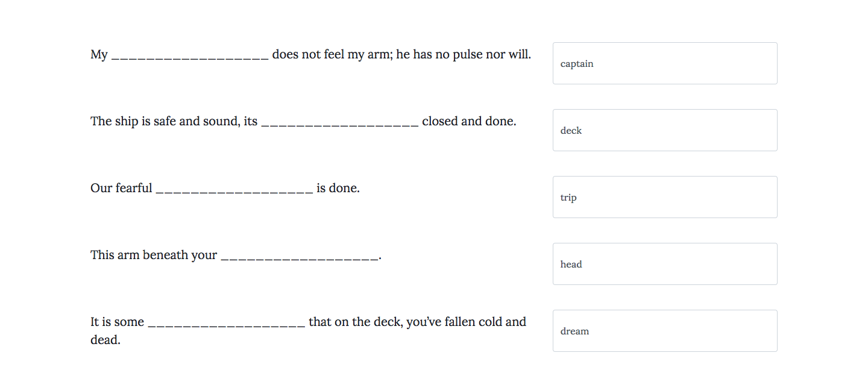The width and height of the screenshot is (868, 379).
Task: Select the blank after 'It is some'
Action: (227, 323)
